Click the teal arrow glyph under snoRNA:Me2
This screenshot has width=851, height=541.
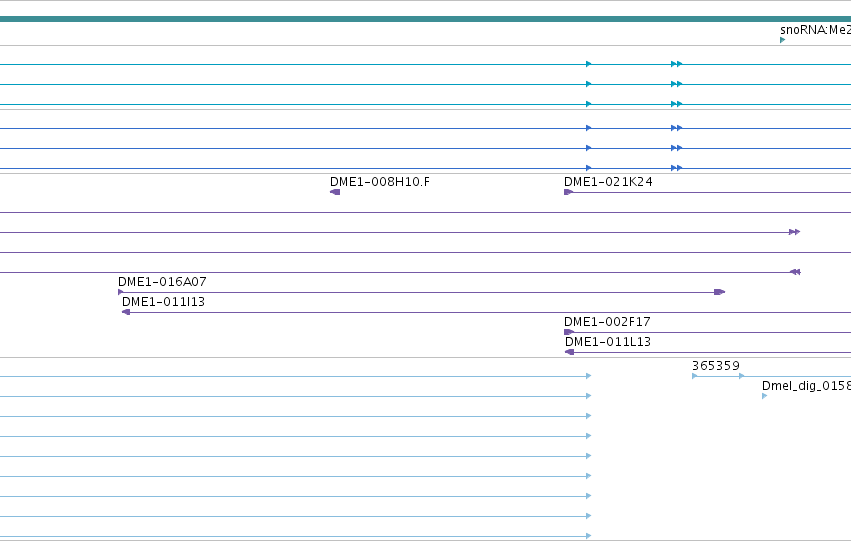pyautogui.click(x=783, y=40)
